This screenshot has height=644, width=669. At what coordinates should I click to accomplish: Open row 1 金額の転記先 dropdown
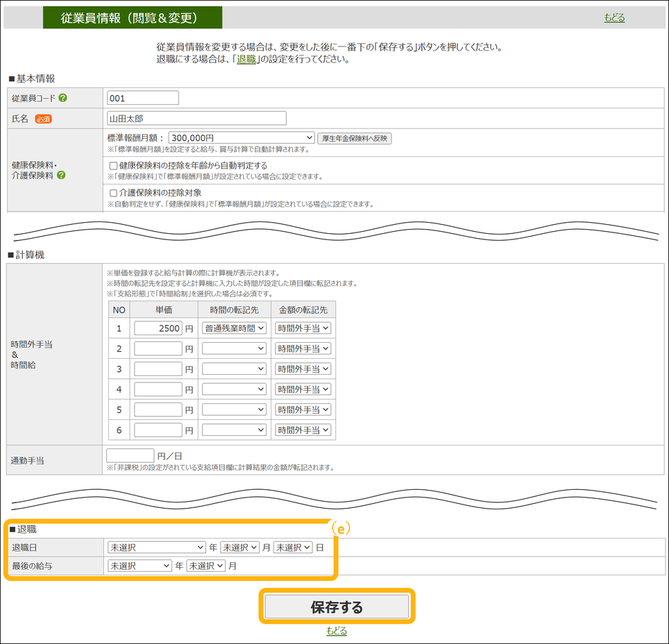[x=303, y=328]
